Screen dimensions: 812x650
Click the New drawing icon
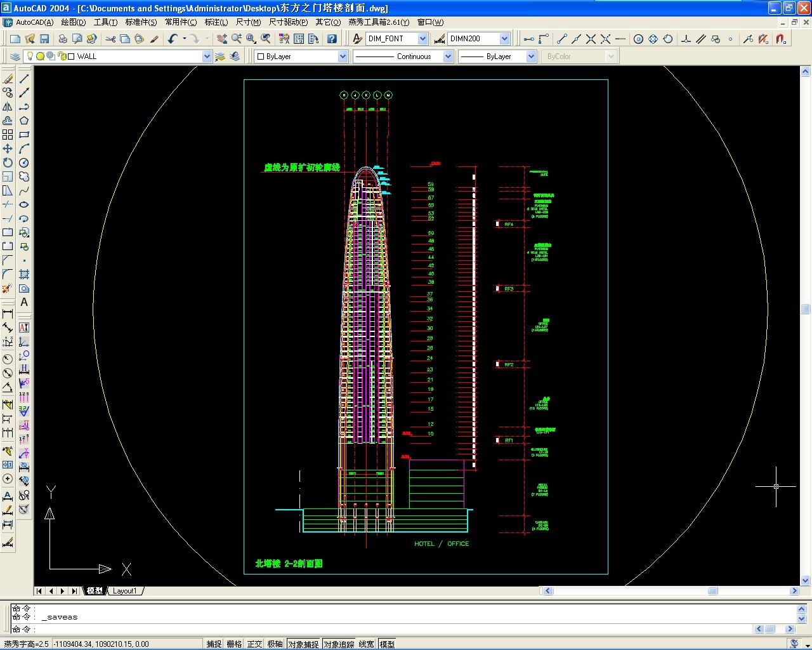click(15, 39)
